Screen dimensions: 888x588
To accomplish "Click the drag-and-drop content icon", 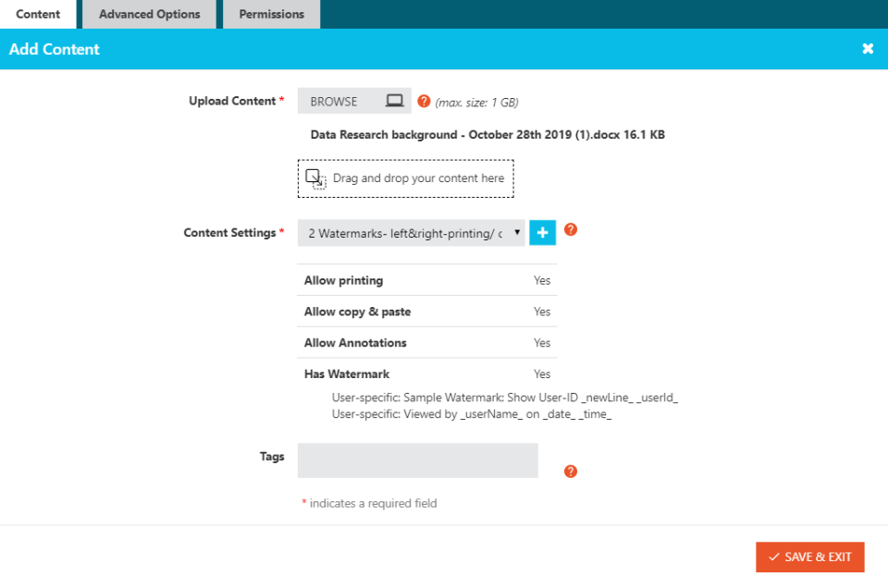I will (314, 178).
